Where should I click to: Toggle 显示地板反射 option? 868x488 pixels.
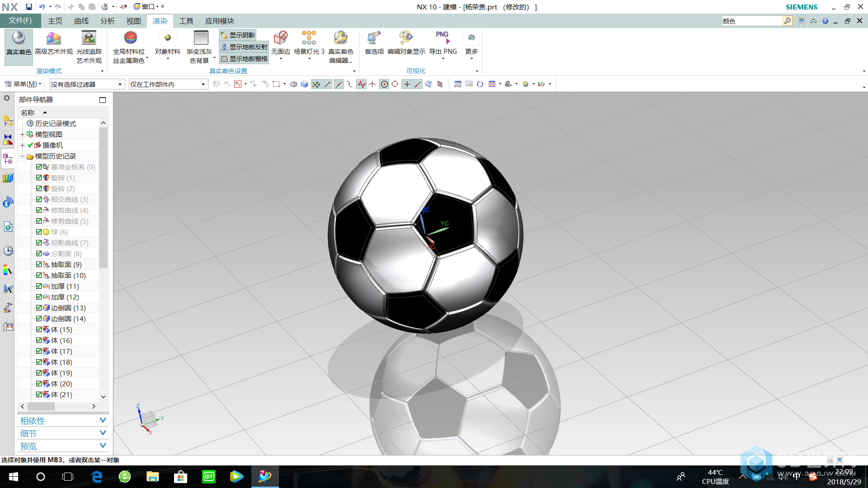click(244, 47)
